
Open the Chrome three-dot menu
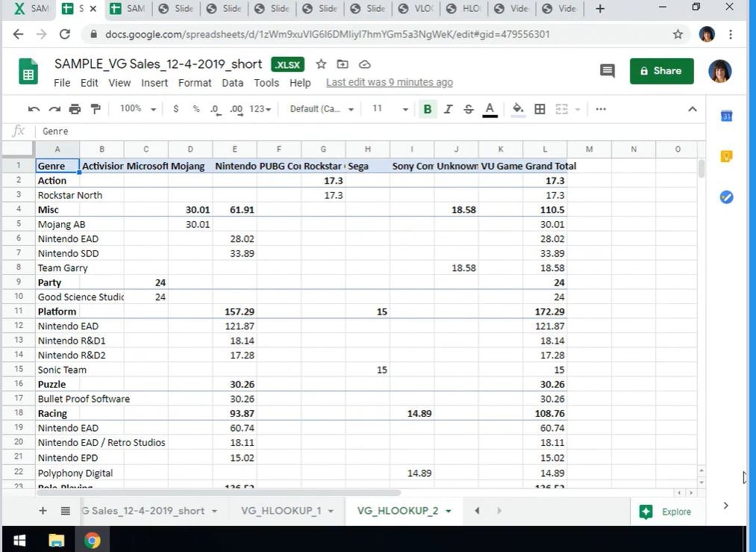[x=731, y=34]
